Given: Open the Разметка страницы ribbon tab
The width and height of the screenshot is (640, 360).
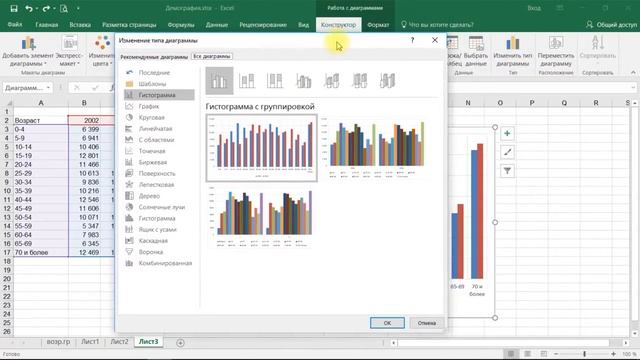Looking at the screenshot, I should [129, 24].
